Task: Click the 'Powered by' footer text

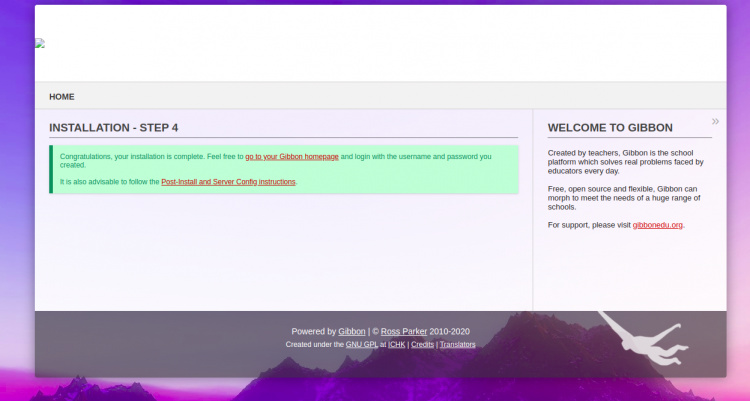Action: pos(313,331)
